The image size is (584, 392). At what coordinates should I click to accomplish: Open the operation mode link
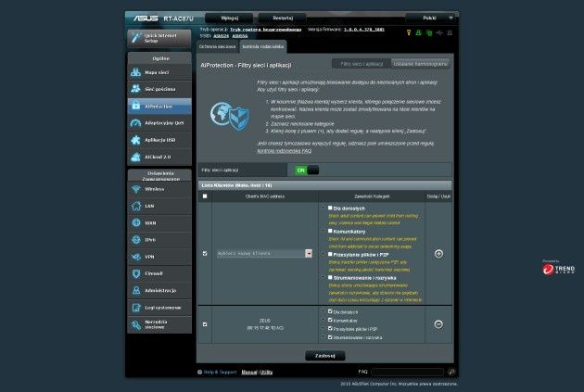[x=265, y=30]
